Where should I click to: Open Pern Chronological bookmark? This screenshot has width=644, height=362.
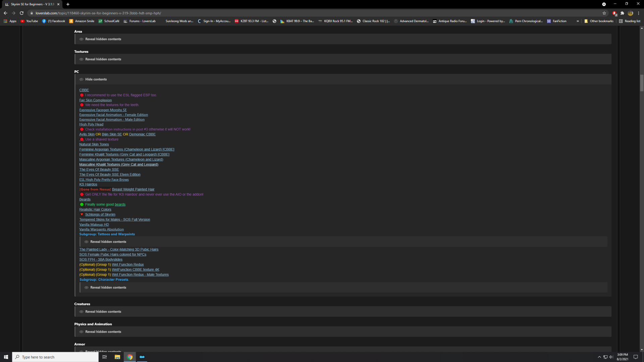(x=526, y=21)
